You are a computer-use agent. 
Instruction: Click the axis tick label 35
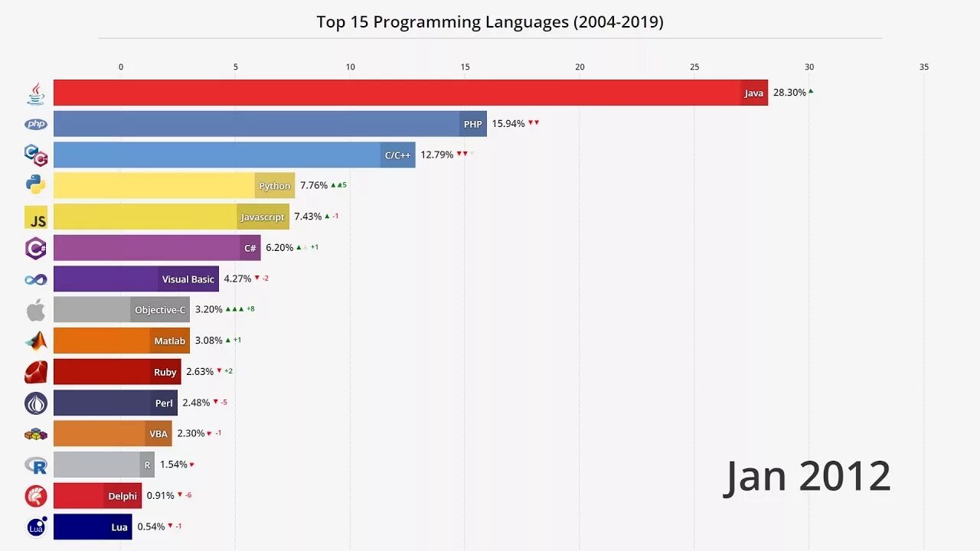click(924, 67)
